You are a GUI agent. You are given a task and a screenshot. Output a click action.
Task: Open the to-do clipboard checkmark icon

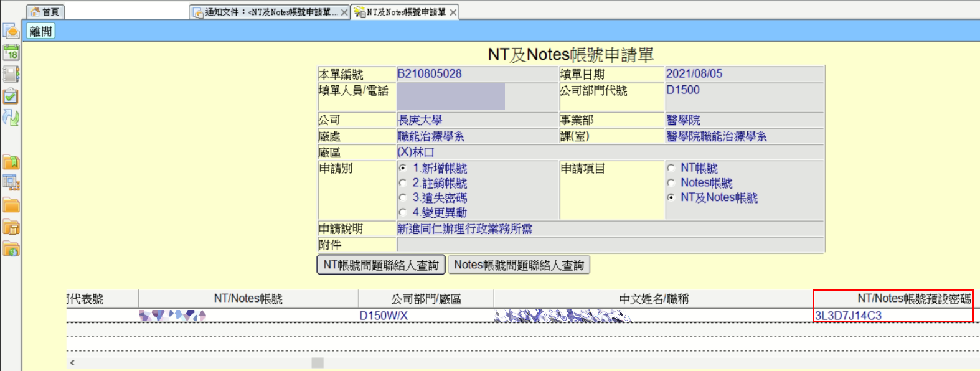[11, 96]
